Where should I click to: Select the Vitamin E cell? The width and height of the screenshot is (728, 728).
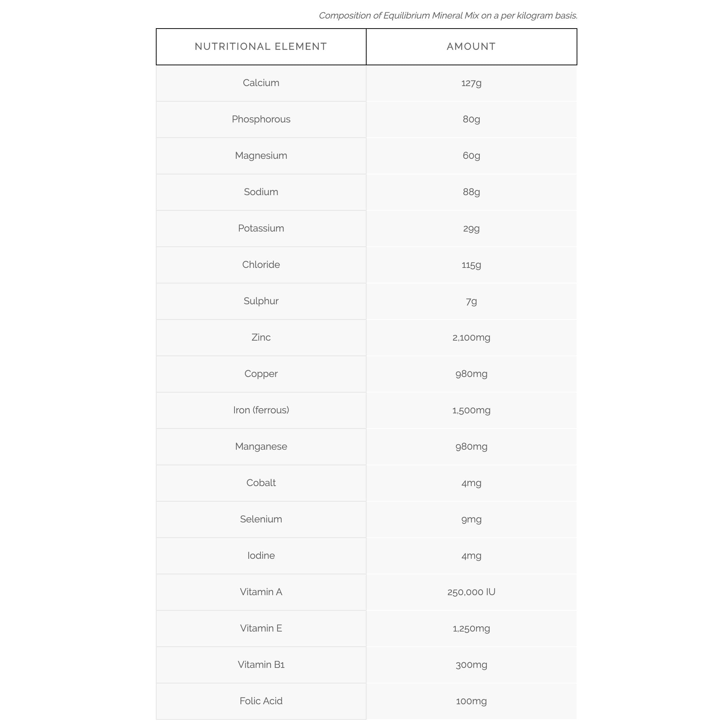click(x=261, y=628)
